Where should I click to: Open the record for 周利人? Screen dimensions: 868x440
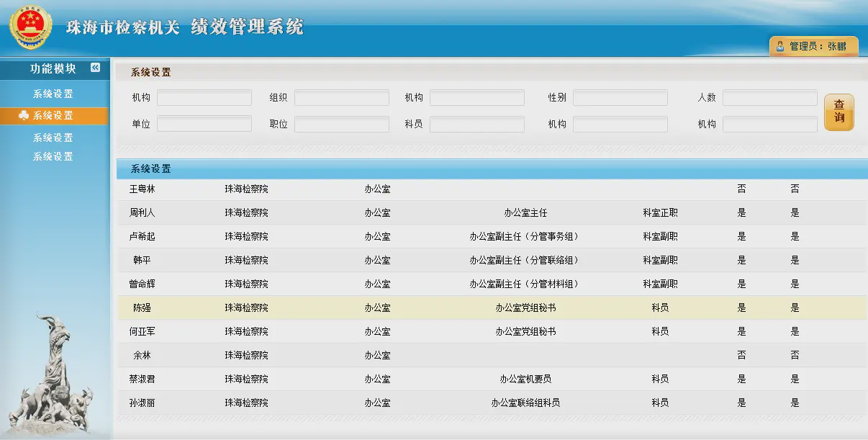tap(142, 212)
